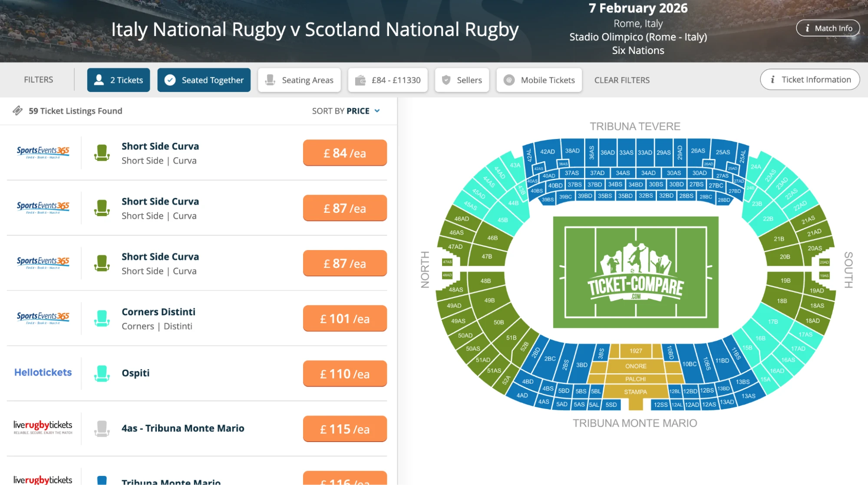The height and width of the screenshot is (485, 868).
Task: Toggle the Seated Together filter off
Action: coord(204,79)
